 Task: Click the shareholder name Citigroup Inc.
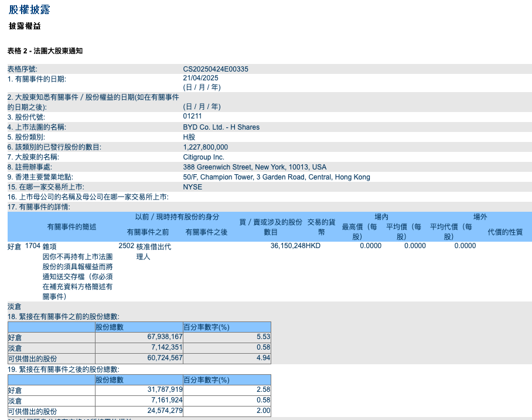point(203,157)
